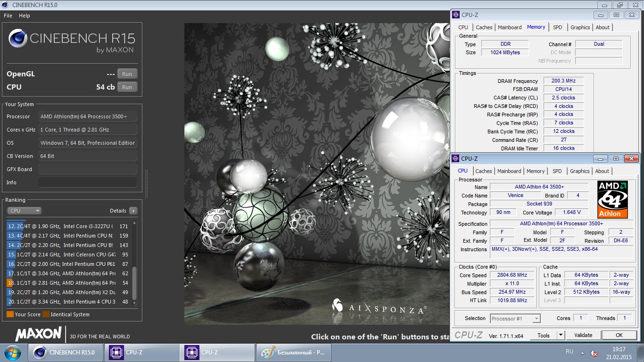This screenshot has height=362, width=644.
Task: Click the Info input field
Action: tap(88, 182)
